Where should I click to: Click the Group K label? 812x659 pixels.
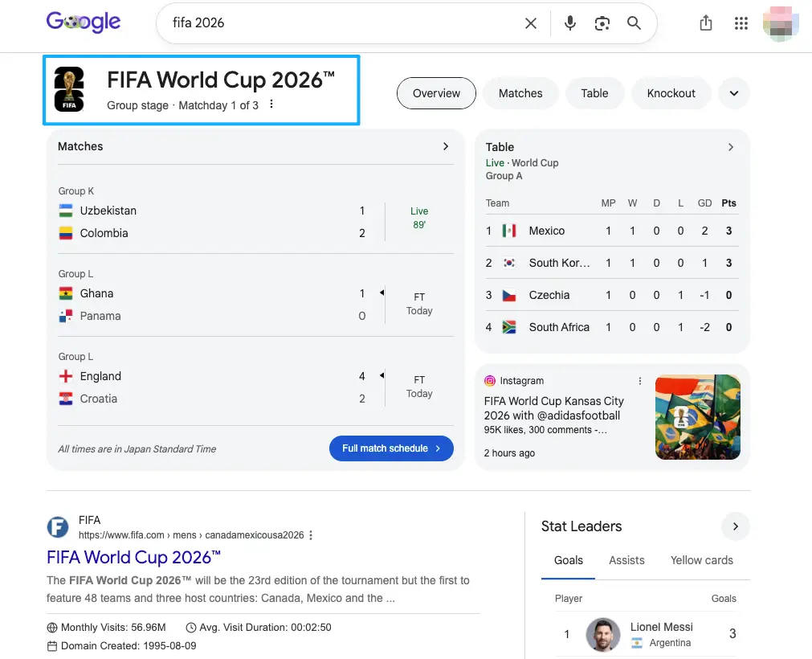76,191
